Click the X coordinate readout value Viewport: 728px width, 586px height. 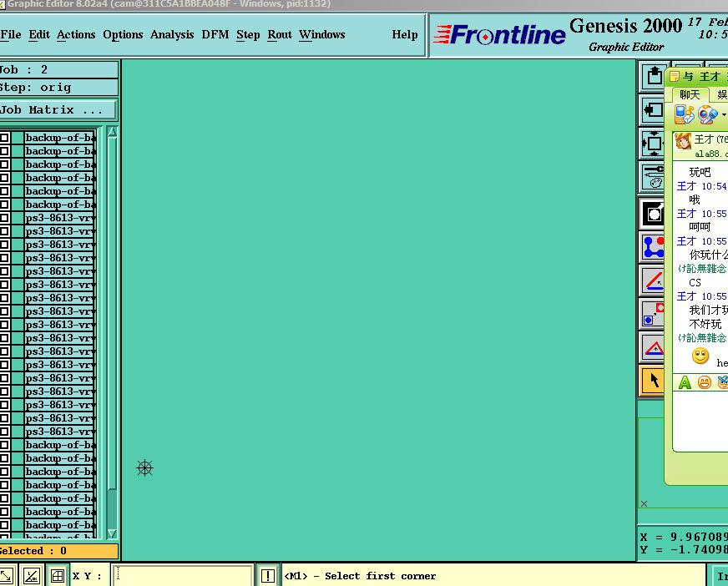click(x=699, y=538)
